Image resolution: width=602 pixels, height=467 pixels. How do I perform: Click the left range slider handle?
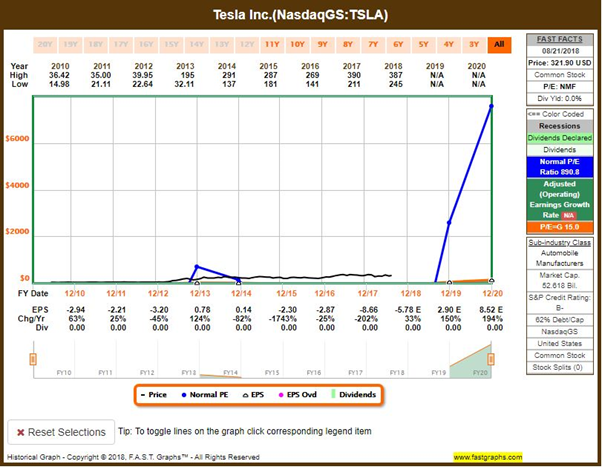pyautogui.click(x=33, y=359)
